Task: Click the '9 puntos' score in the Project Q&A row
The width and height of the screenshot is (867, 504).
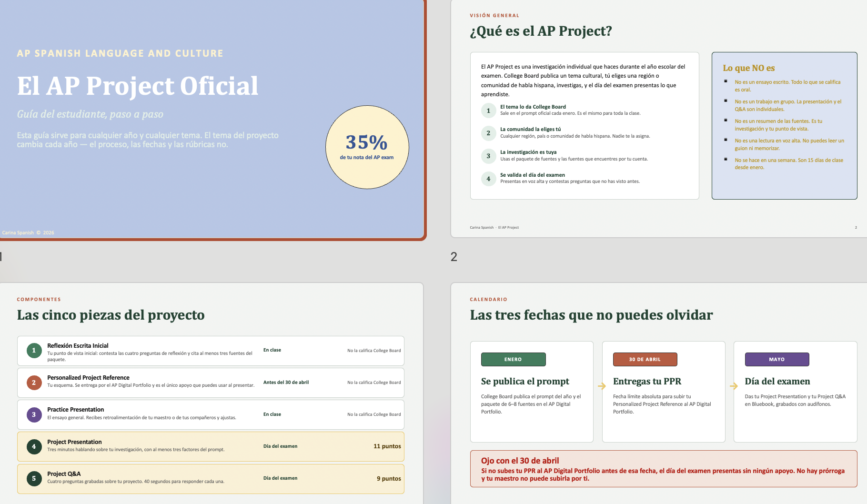Action: [389, 479]
